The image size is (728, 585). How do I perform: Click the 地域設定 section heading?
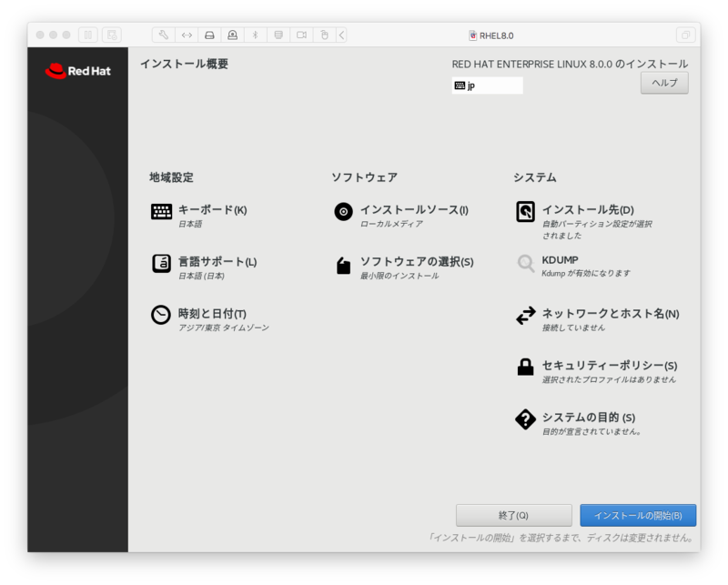coord(171,177)
